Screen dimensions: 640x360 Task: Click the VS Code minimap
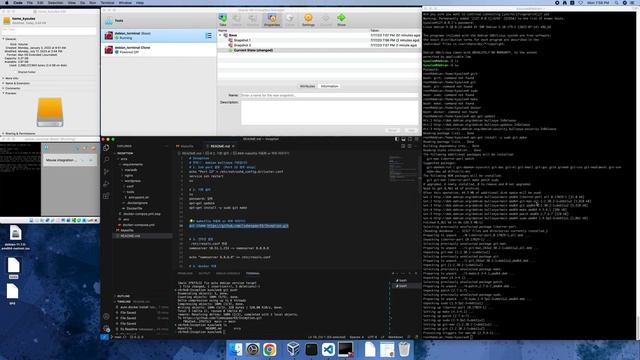click(402, 169)
